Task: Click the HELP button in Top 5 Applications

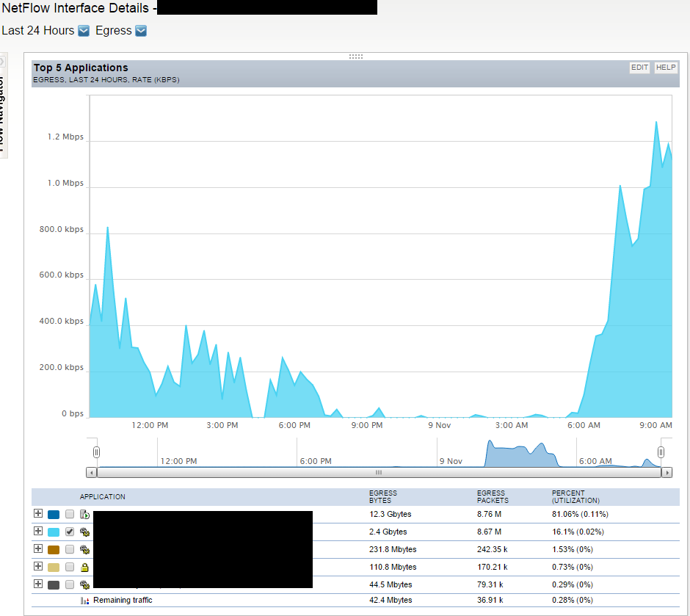Action: point(665,68)
